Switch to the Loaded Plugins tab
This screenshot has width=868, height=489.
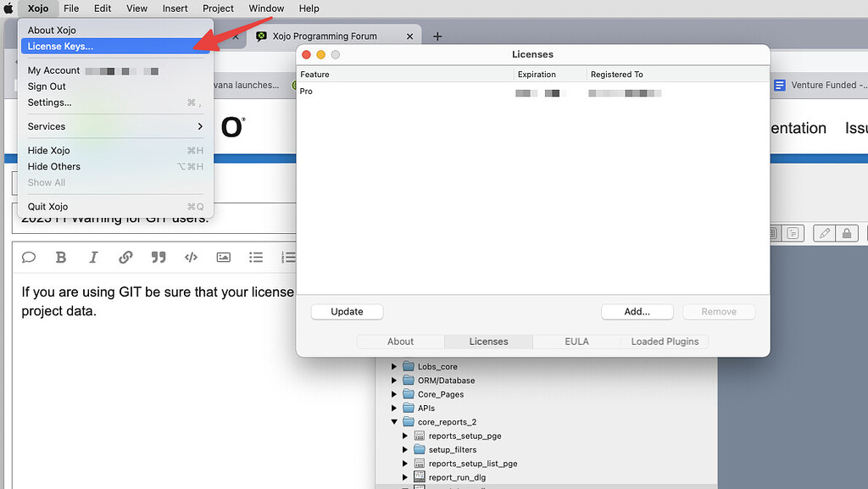click(665, 342)
